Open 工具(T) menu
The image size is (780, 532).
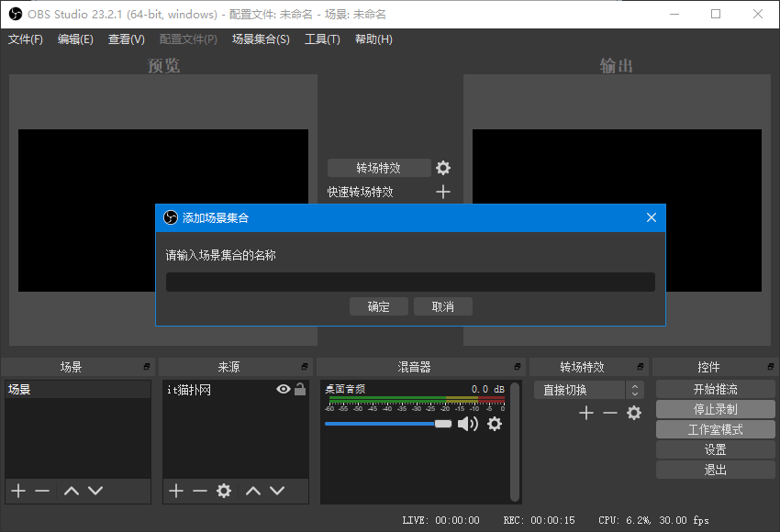322,39
